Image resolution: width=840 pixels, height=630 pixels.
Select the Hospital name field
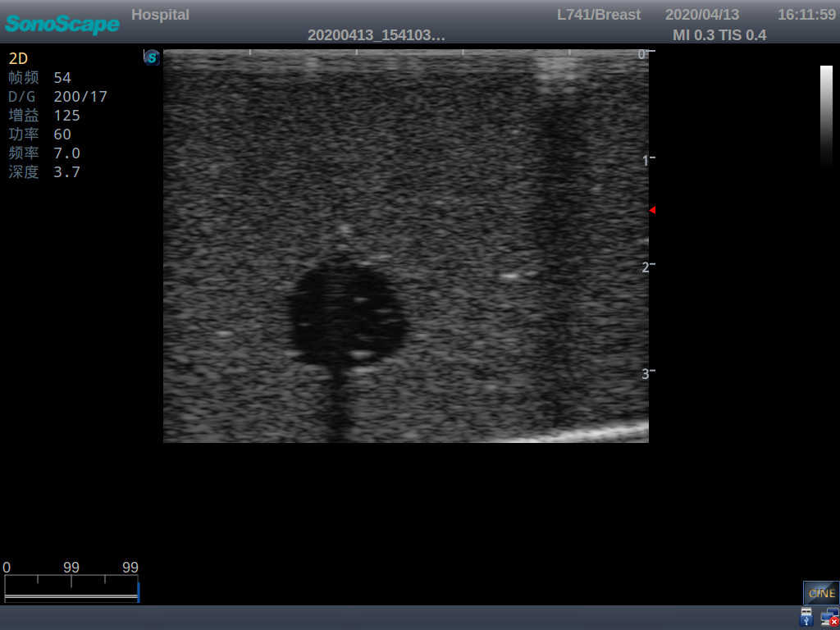(x=160, y=14)
